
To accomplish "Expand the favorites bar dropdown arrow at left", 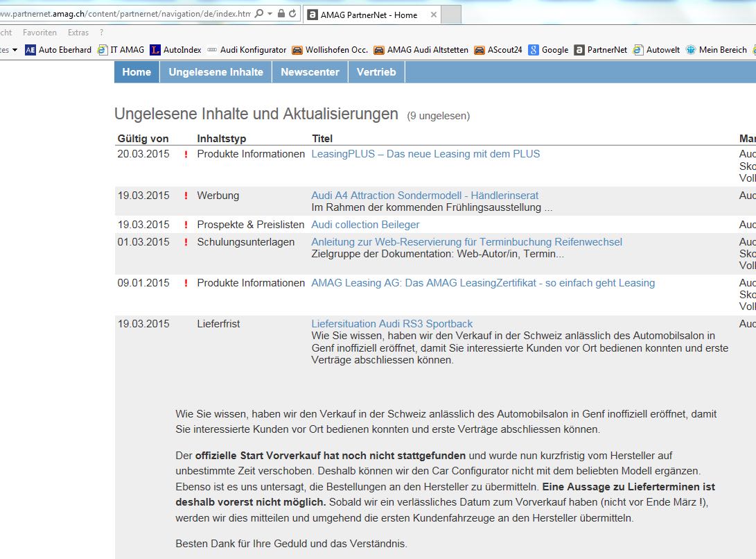I will coord(15,50).
